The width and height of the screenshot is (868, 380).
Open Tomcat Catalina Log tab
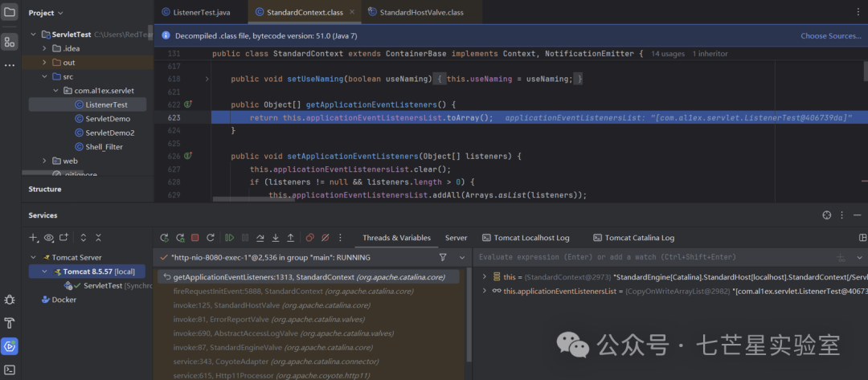tap(634, 238)
